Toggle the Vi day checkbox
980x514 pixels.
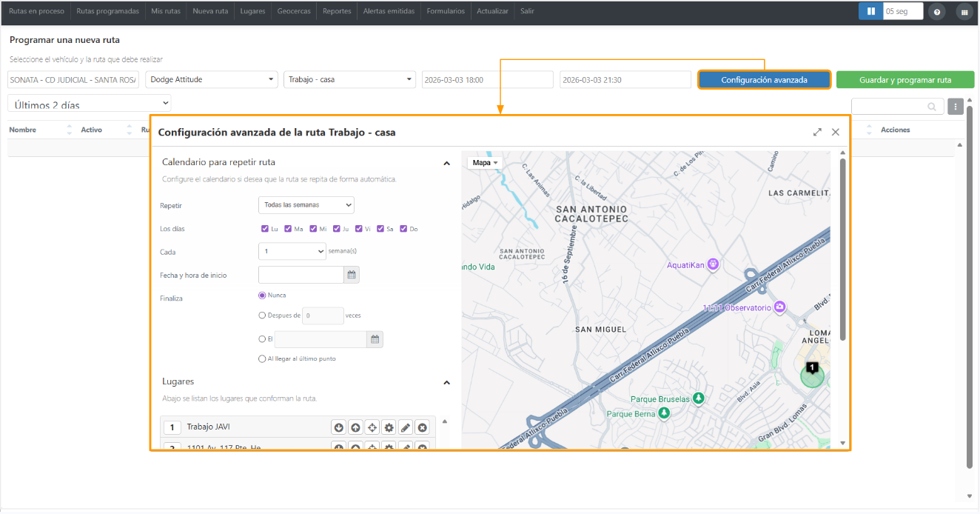click(x=359, y=229)
